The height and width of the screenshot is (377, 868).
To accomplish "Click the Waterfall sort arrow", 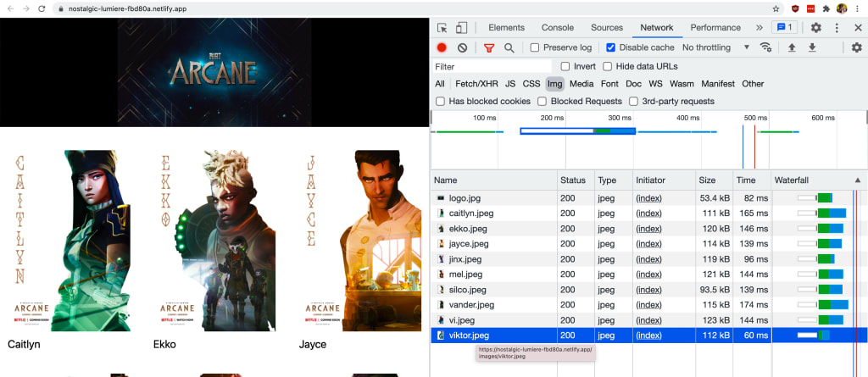I will pyautogui.click(x=858, y=180).
